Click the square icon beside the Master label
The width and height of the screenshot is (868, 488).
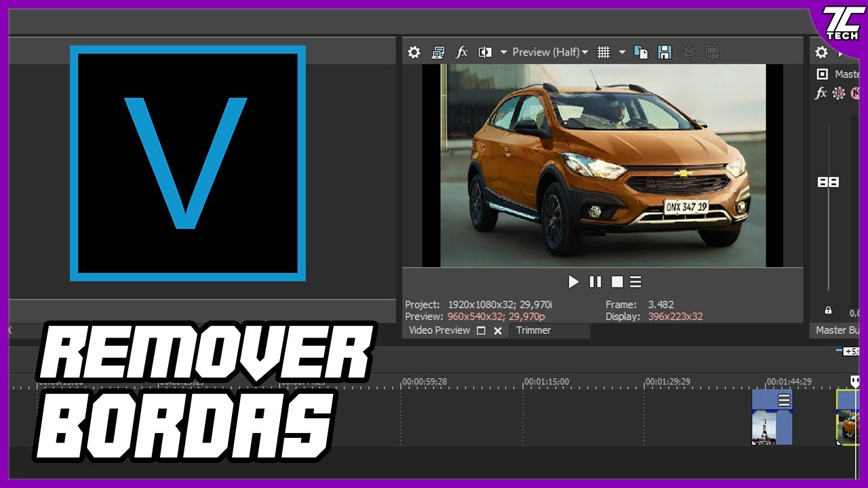click(823, 74)
